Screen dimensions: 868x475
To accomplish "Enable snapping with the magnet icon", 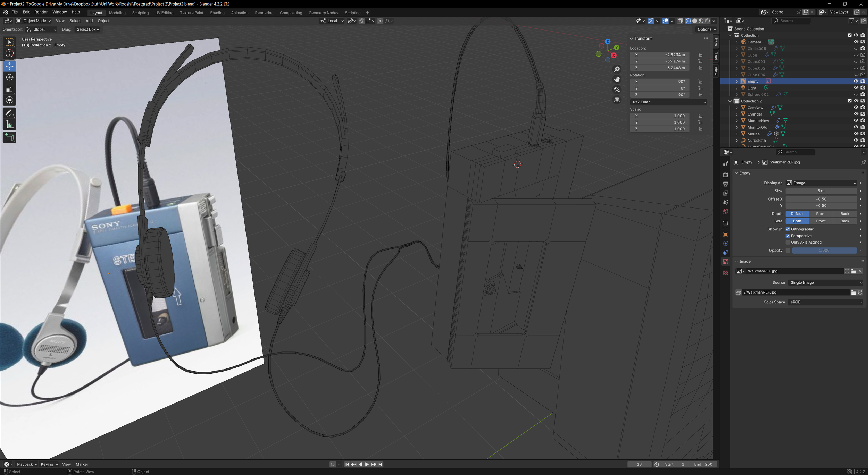I will pos(361,21).
